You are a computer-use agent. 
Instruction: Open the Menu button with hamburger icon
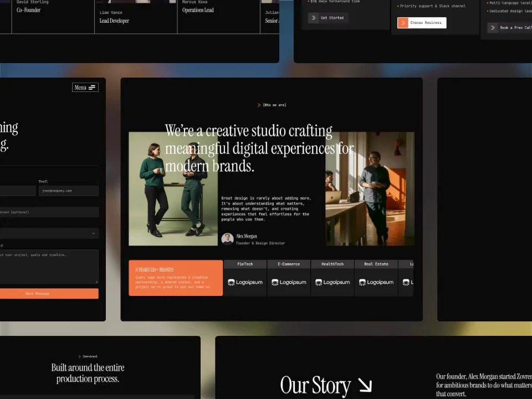click(85, 88)
